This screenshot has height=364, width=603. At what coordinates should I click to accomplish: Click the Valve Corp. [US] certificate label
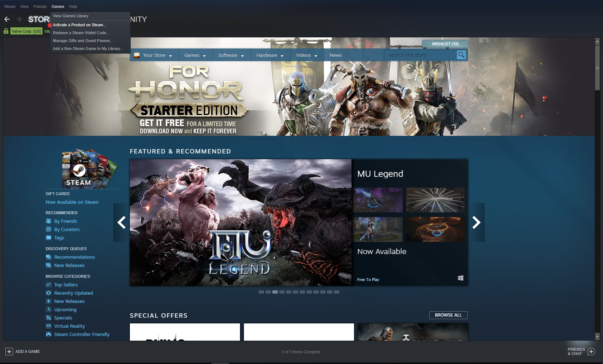pyautogui.click(x=26, y=31)
